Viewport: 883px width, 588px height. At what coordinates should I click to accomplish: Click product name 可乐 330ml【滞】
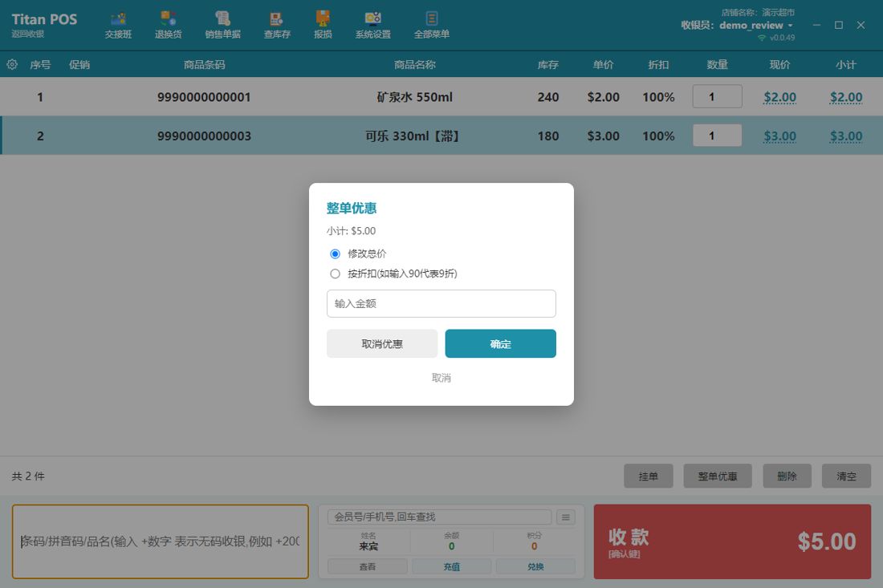tap(413, 136)
